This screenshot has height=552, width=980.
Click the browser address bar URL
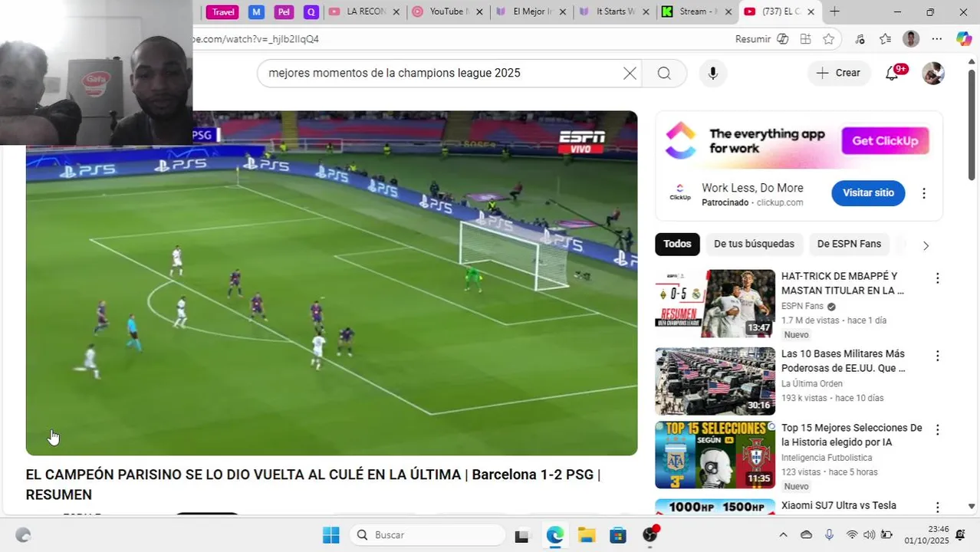point(255,39)
